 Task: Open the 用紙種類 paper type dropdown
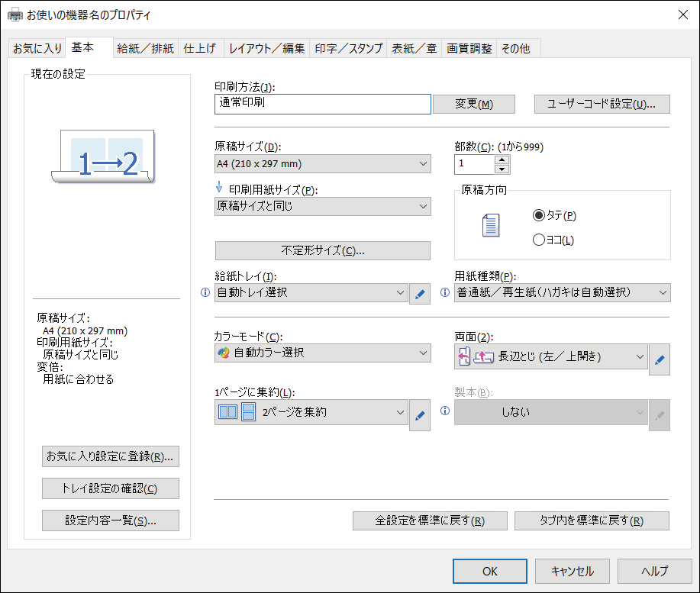point(562,292)
